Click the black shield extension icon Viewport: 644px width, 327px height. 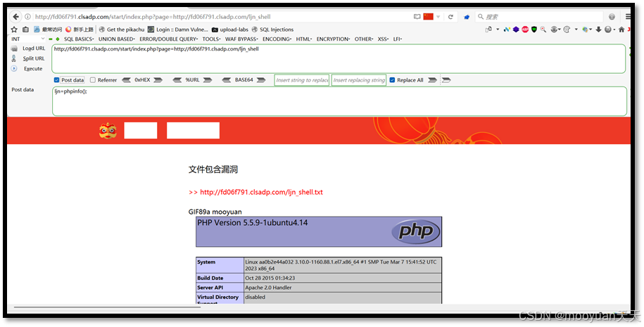[534, 30]
